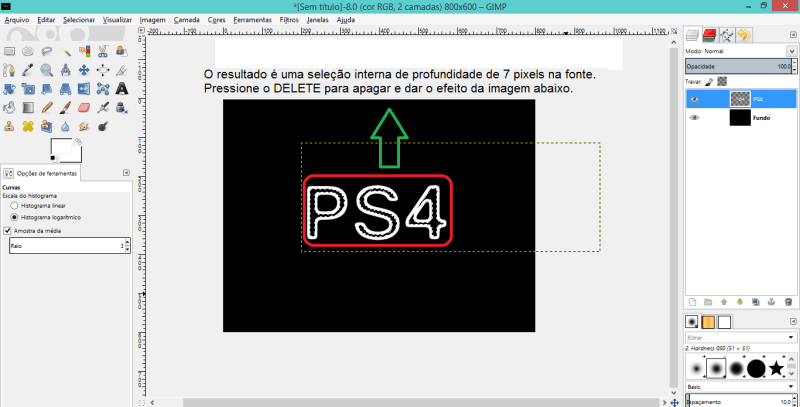Expand the Basic brush preset dropdown
The height and width of the screenshot is (407, 800).
(791, 385)
